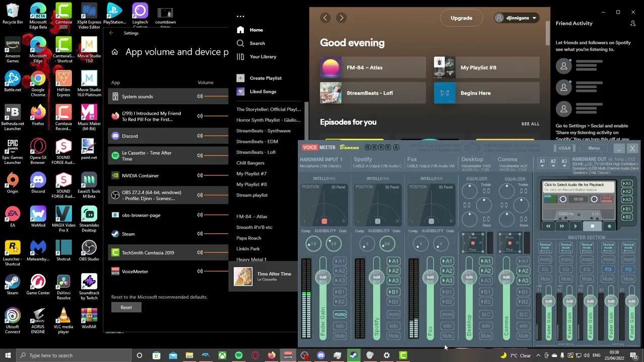Viewport: 644px width, 362px height.
Task: Open Liked Songs heart icon
Action: 240,92
